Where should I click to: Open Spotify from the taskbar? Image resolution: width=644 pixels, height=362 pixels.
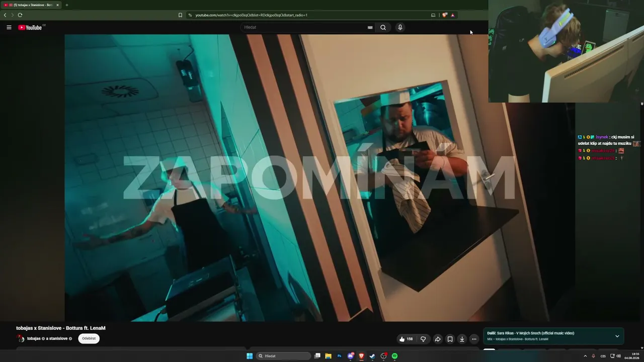[x=394, y=356]
